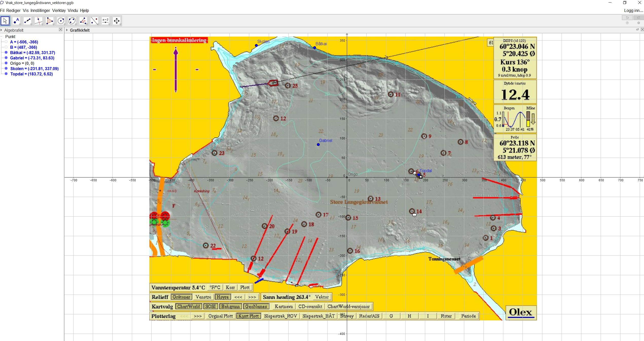Open the Vis menu

[26, 10]
